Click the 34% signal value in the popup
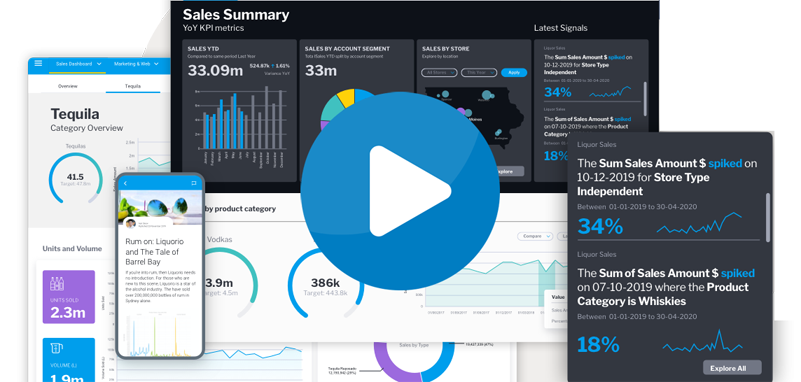This screenshot has height=382, width=801. (x=600, y=225)
